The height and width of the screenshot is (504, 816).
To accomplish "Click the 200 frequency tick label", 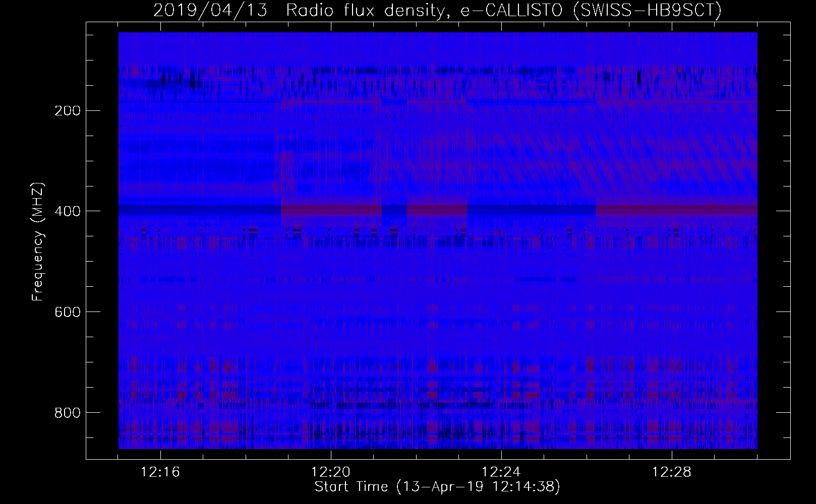I will tap(67, 110).
